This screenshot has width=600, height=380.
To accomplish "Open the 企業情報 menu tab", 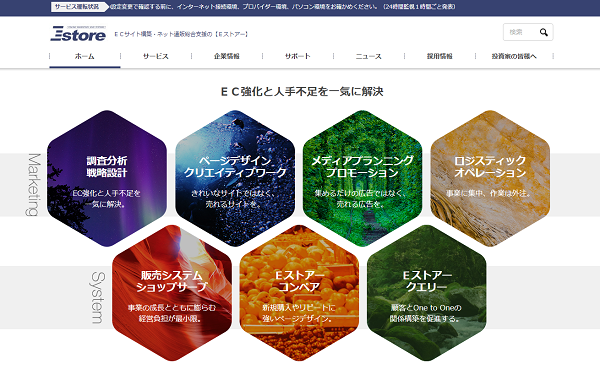I will coord(227,56).
